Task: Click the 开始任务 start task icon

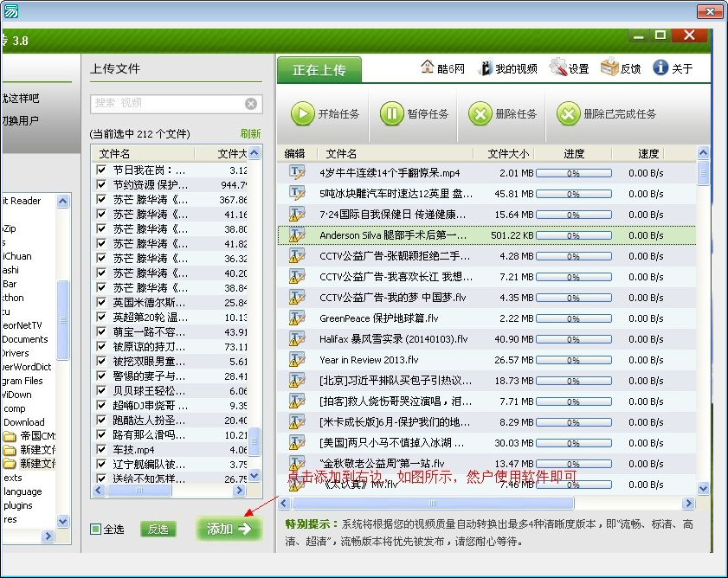Action: (302, 113)
